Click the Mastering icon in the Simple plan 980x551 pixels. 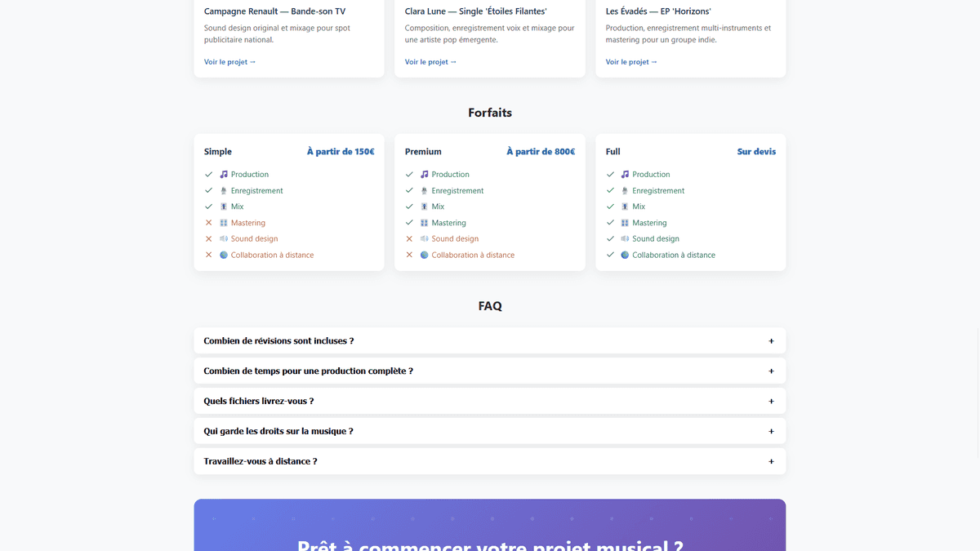224,223
